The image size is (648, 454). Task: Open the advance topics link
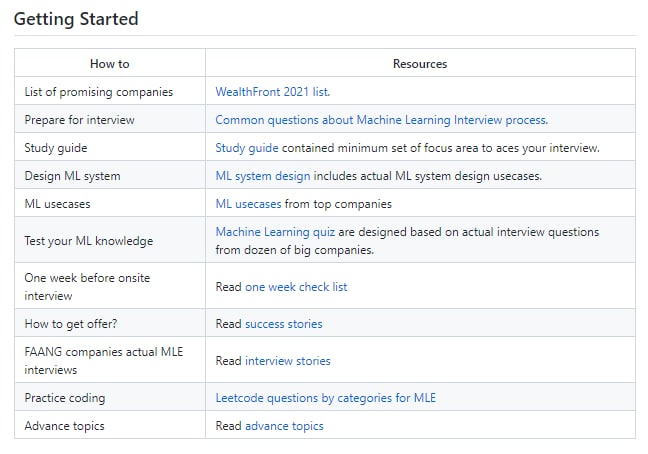point(284,425)
